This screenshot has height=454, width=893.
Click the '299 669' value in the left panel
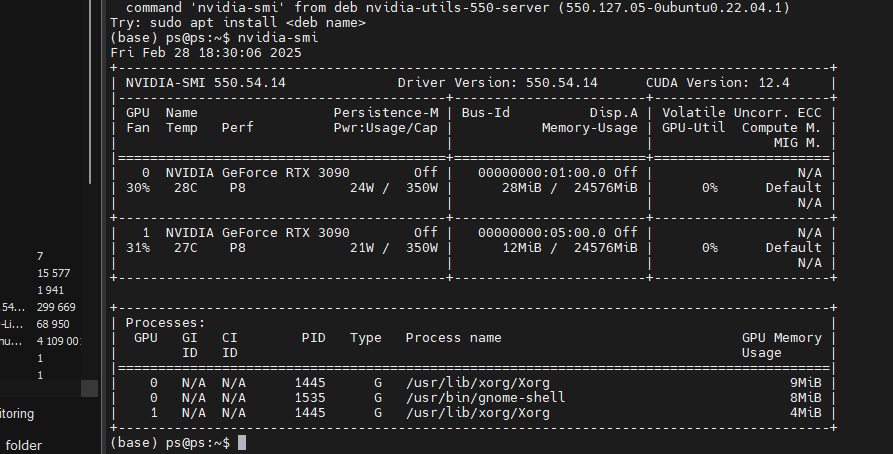[56, 307]
